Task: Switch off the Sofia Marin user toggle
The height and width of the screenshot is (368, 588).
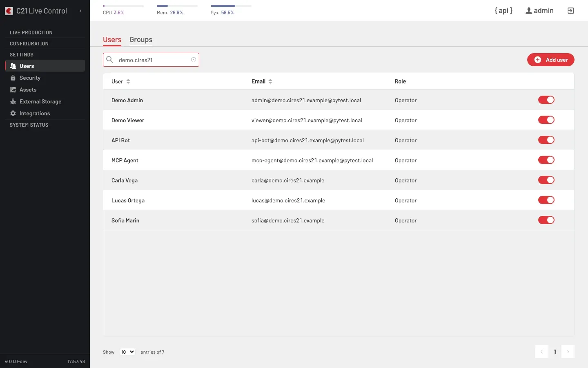Action: [546, 220]
